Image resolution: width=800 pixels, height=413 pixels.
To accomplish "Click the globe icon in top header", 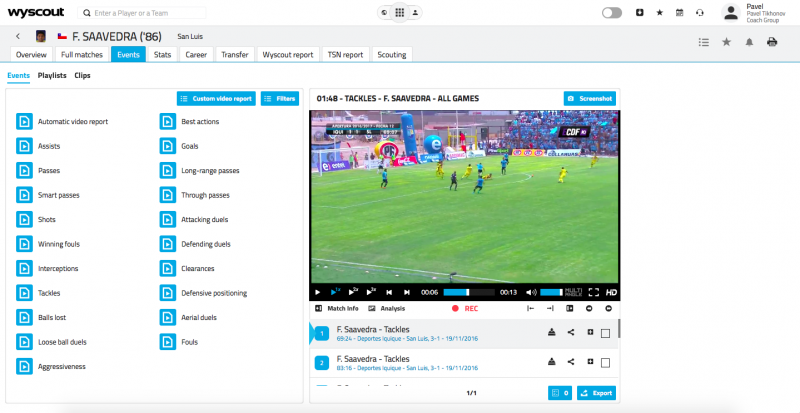I will tap(384, 13).
